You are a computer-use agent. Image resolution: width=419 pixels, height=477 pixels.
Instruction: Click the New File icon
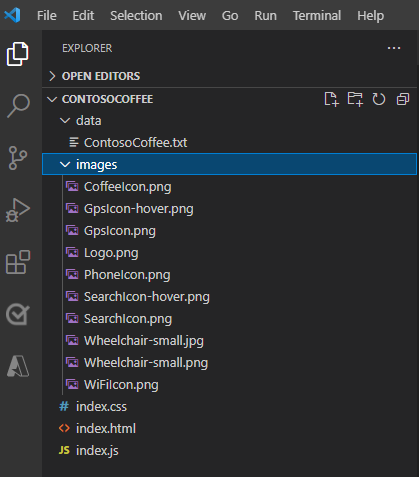331,99
